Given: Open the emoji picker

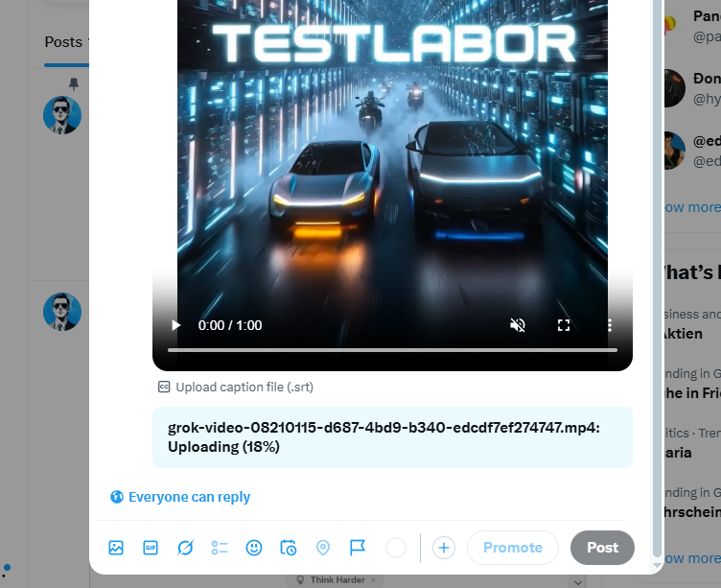Looking at the screenshot, I should tap(254, 548).
